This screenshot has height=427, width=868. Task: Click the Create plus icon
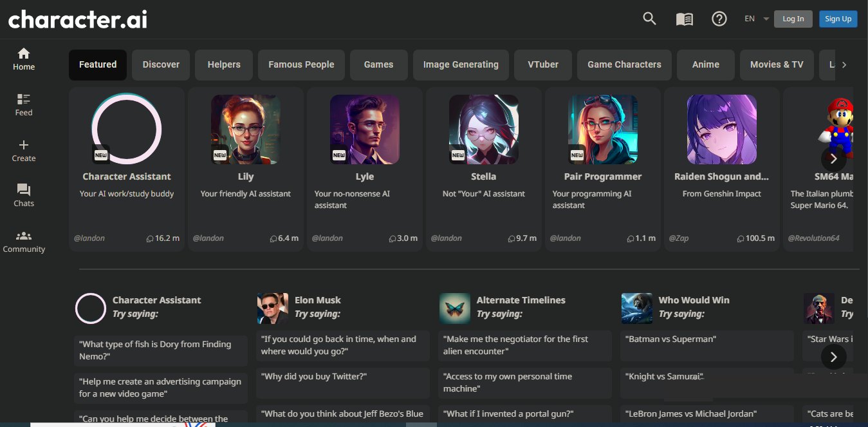coord(24,150)
